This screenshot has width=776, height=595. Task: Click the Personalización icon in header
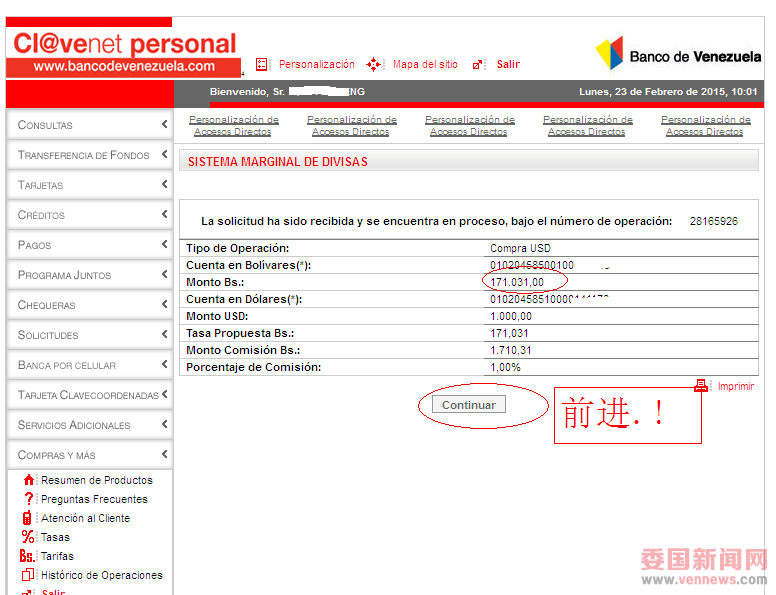pos(261,64)
